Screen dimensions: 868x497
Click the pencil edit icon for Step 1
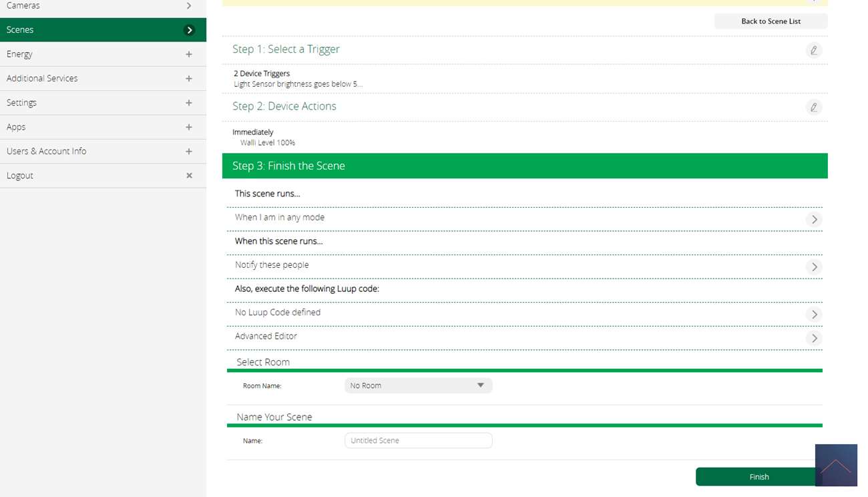(813, 50)
